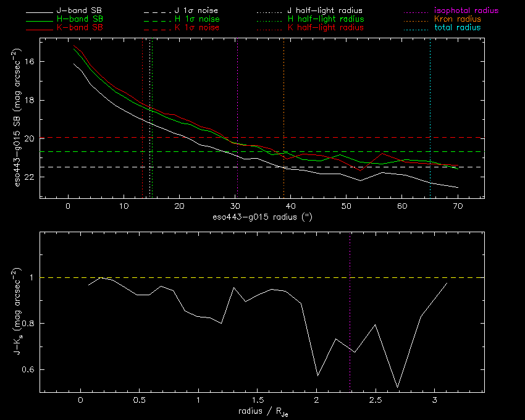
Task: Click the J half-light radius legend label
Action: (x=325, y=11)
